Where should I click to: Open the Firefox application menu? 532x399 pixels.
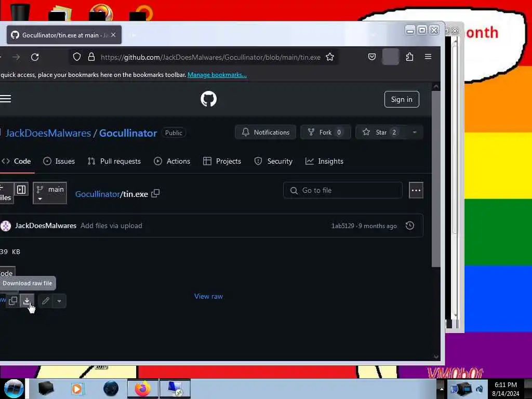click(428, 57)
